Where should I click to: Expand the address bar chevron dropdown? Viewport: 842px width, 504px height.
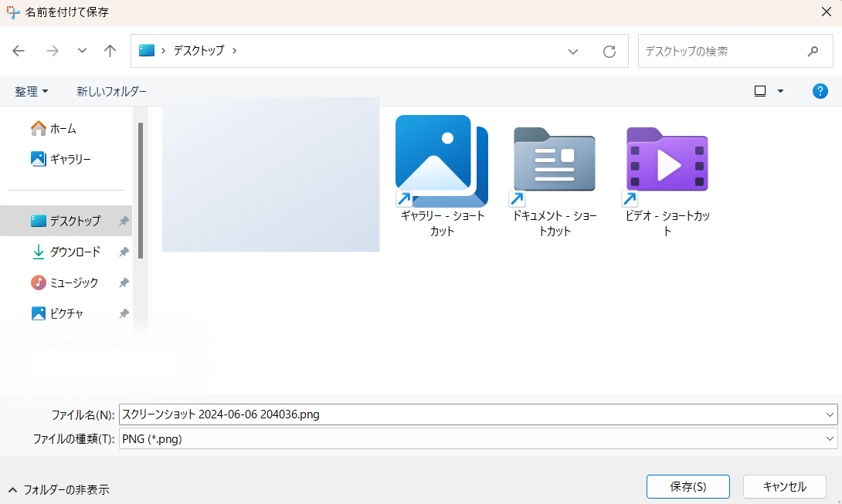(572, 51)
